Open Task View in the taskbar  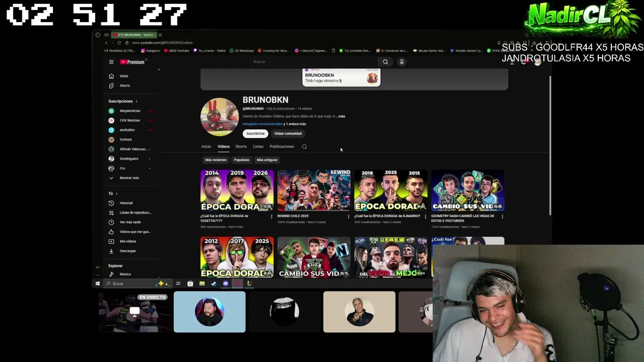[x=178, y=284]
